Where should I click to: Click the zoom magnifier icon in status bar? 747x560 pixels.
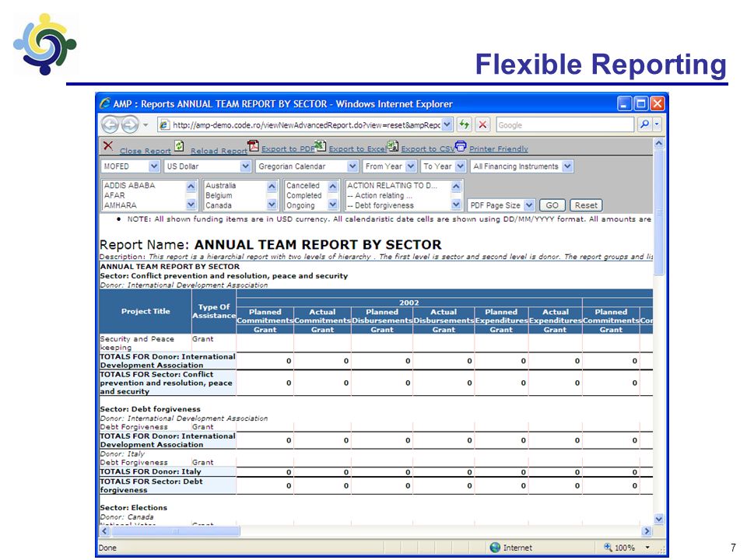point(608,547)
